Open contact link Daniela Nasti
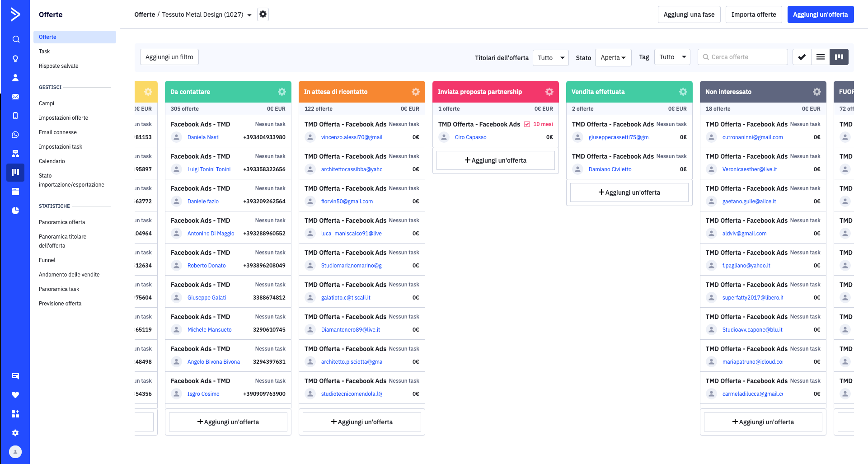Viewport: 868px width, 464px height. coord(203,137)
